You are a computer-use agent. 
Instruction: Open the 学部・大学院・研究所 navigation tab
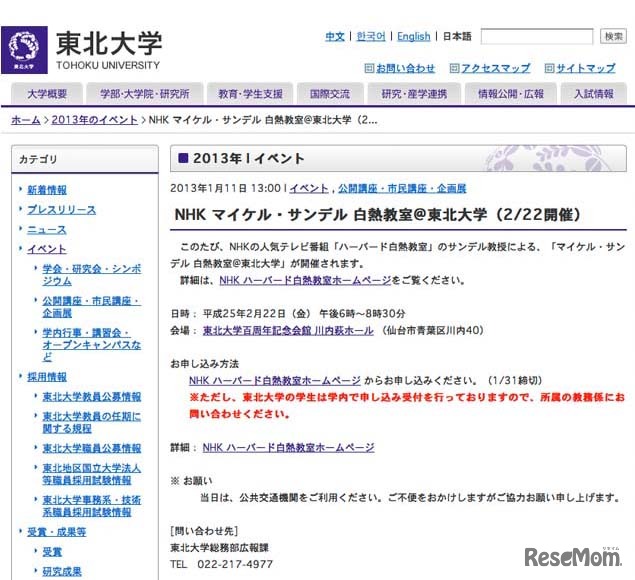coord(145,94)
